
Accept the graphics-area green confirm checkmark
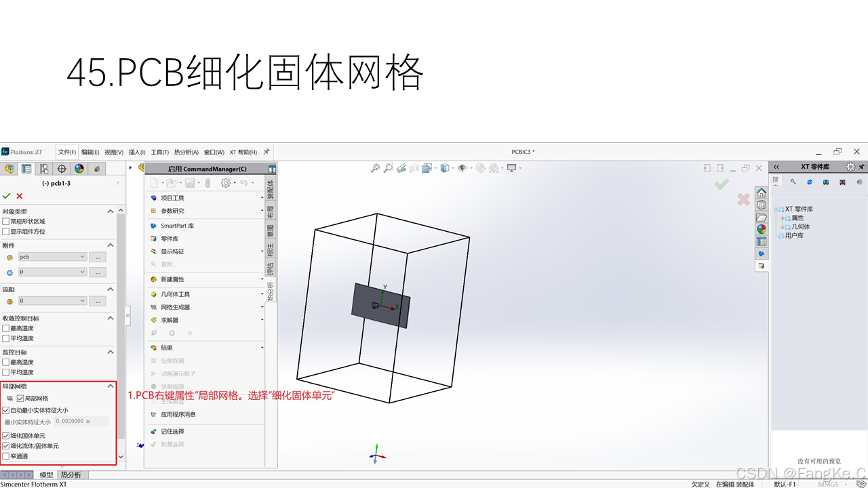[722, 184]
